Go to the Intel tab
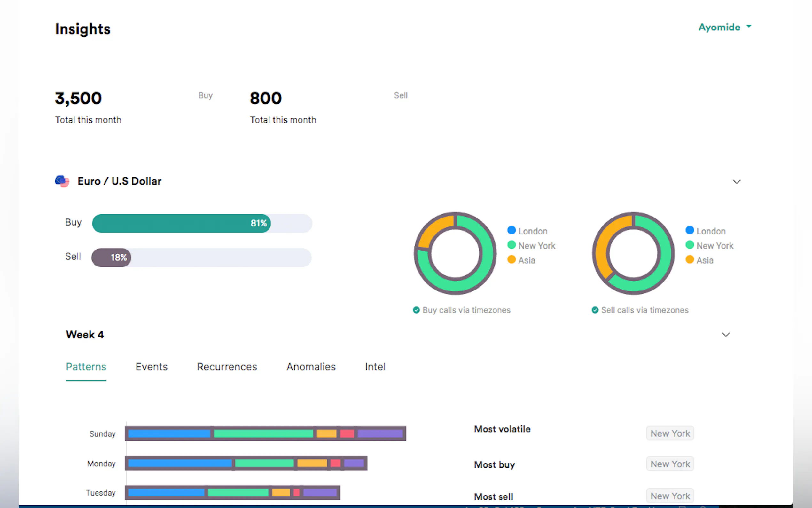 [x=375, y=367]
